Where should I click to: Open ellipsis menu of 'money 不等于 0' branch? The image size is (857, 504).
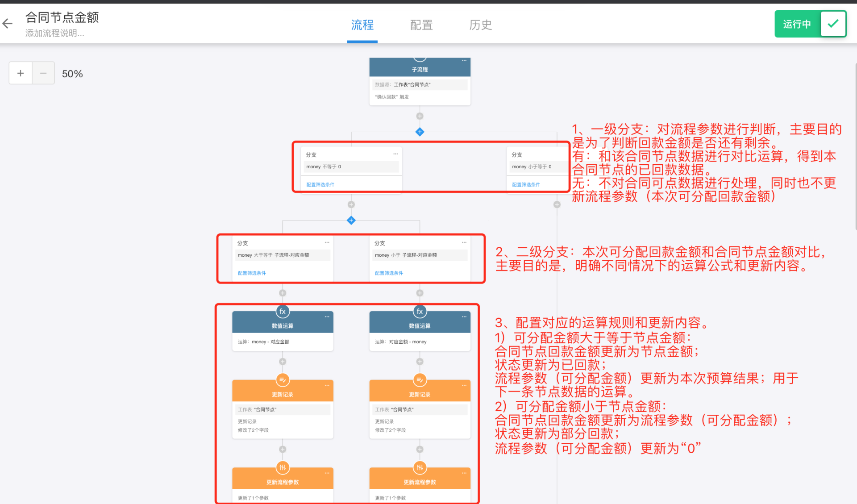pos(395,154)
